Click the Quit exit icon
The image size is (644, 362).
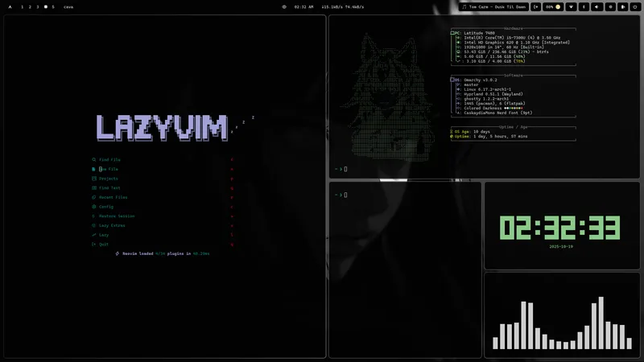(x=93, y=245)
